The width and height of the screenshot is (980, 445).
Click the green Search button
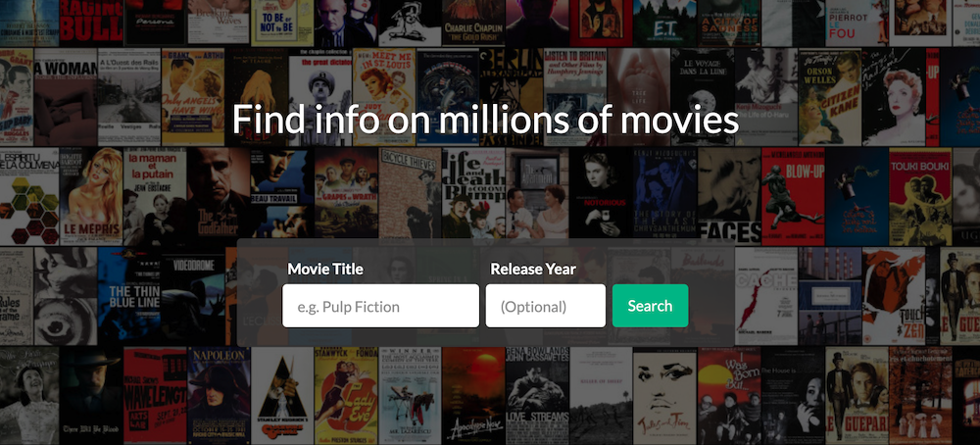[x=650, y=306]
